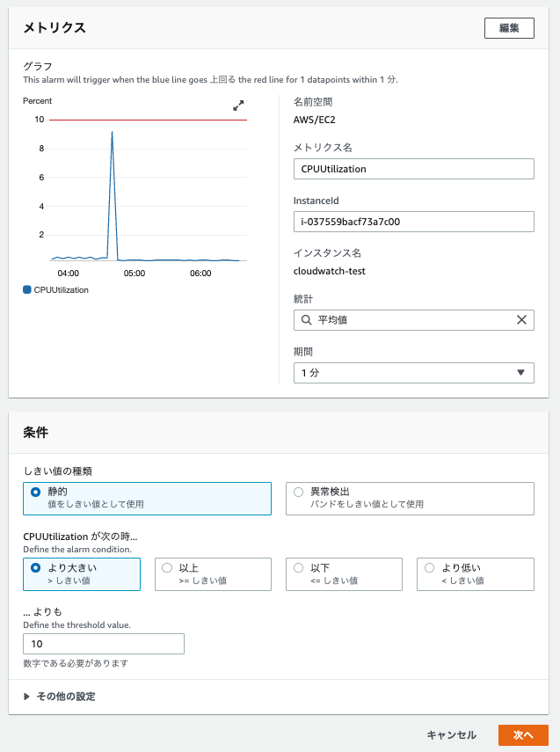Clear the 統計 field with the X icon
Viewport: 560px width, 752px height.
tap(521, 320)
